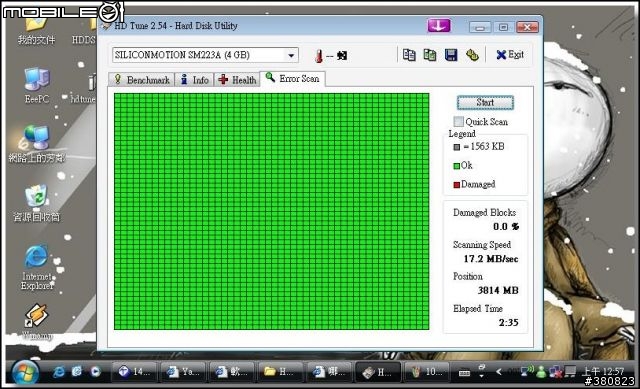
Task: Click the thermometer temperature icon in HD Tune
Action: (319, 56)
